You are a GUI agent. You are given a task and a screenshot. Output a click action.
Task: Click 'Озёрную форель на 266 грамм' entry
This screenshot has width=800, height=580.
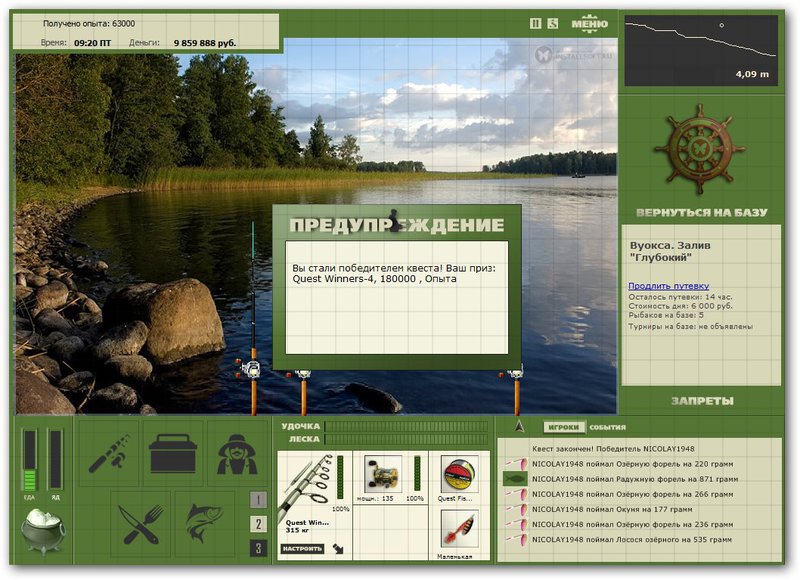click(633, 494)
